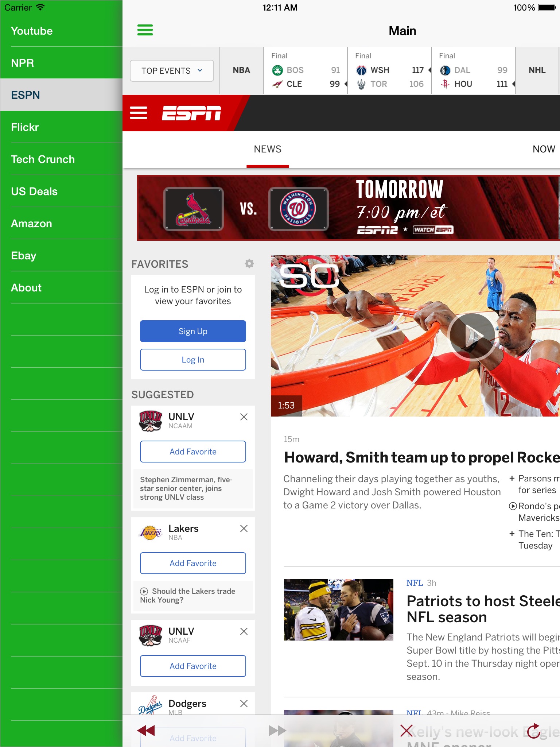Switch to the NOW tab
Viewport: 560px width, 747px height.
(544, 149)
